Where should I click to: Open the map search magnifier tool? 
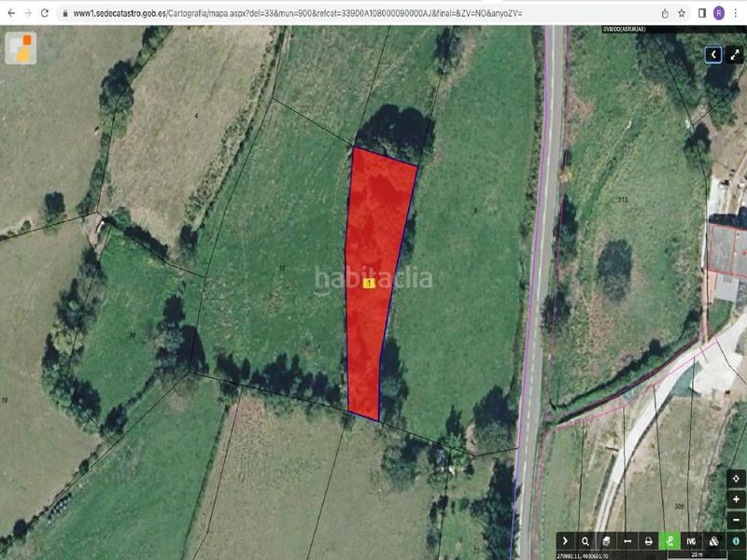click(x=585, y=541)
